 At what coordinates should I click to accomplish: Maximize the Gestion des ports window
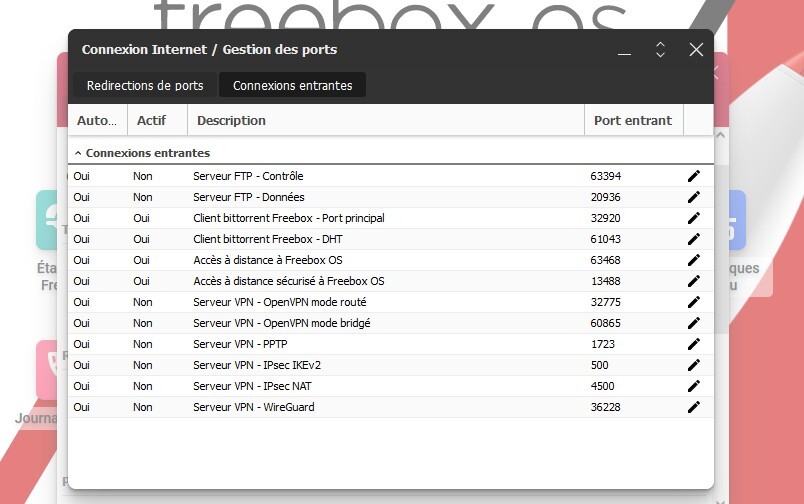coord(660,50)
